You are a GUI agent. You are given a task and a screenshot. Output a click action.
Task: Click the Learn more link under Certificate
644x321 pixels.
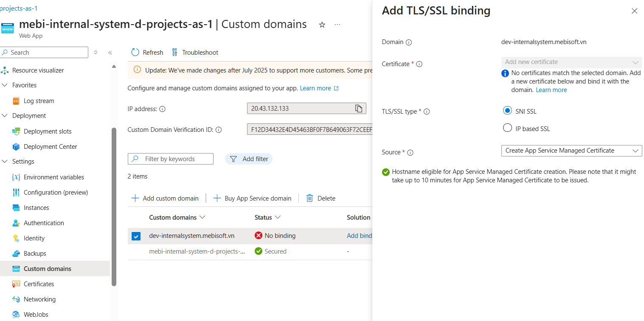click(x=551, y=89)
